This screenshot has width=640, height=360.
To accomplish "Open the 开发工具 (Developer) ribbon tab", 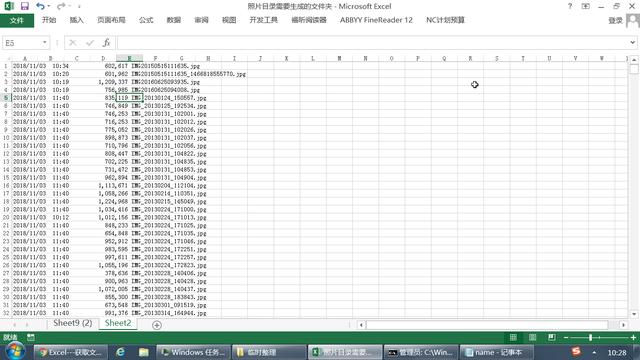I will pos(264,20).
